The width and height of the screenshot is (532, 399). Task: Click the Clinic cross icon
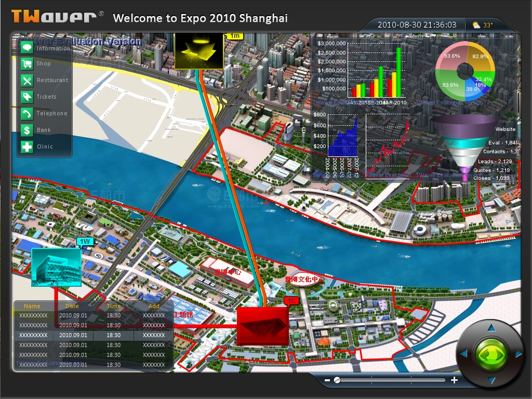(x=27, y=147)
